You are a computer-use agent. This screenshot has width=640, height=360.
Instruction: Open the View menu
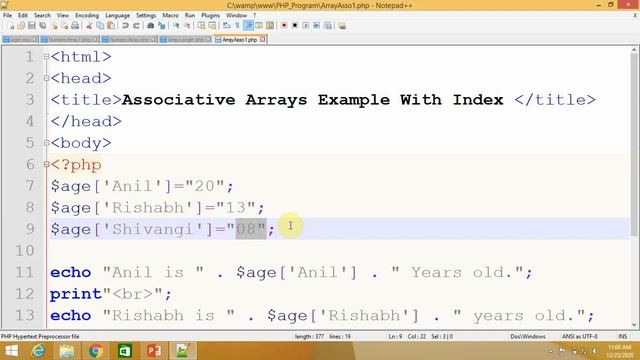coord(62,16)
